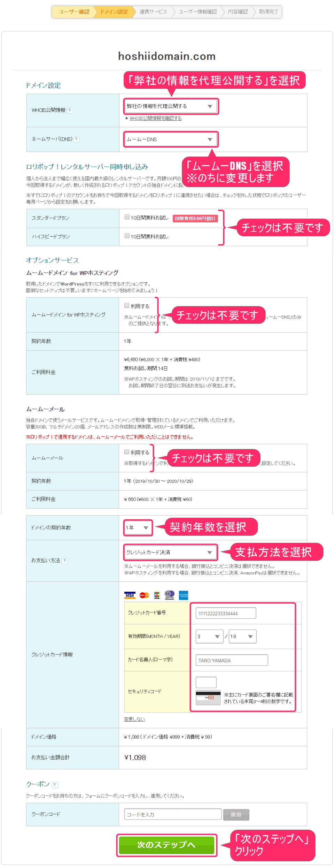Click the ムームードメイン for WPホスティング subheading
Screen dimensions: 335x868
pos(72,273)
